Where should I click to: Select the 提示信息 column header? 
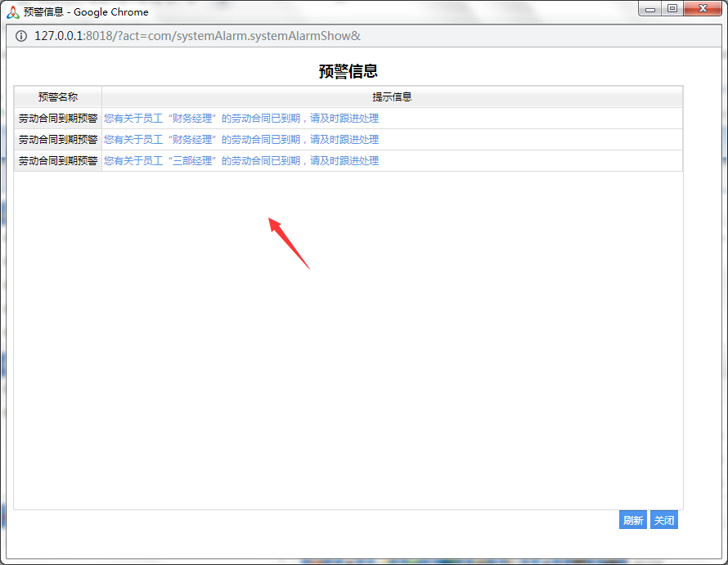392,97
